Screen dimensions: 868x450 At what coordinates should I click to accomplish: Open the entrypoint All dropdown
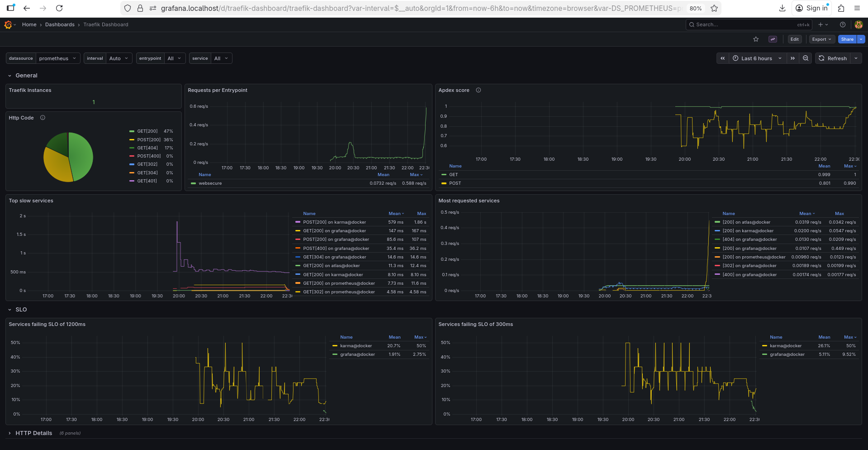(175, 58)
